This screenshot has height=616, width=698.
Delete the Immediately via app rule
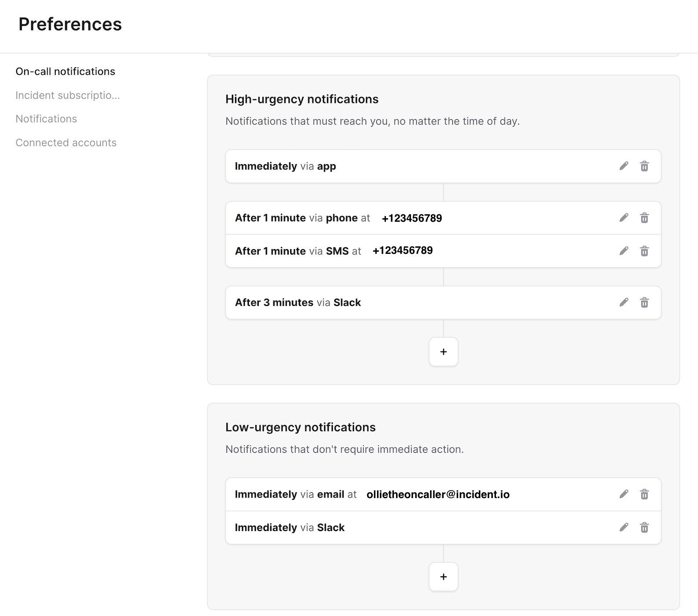click(644, 166)
